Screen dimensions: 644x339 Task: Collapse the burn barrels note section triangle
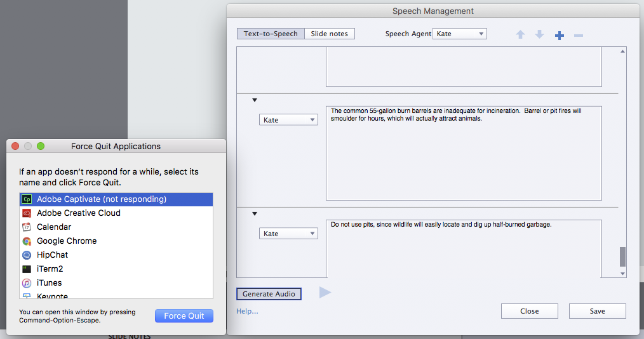[x=255, y=100]
